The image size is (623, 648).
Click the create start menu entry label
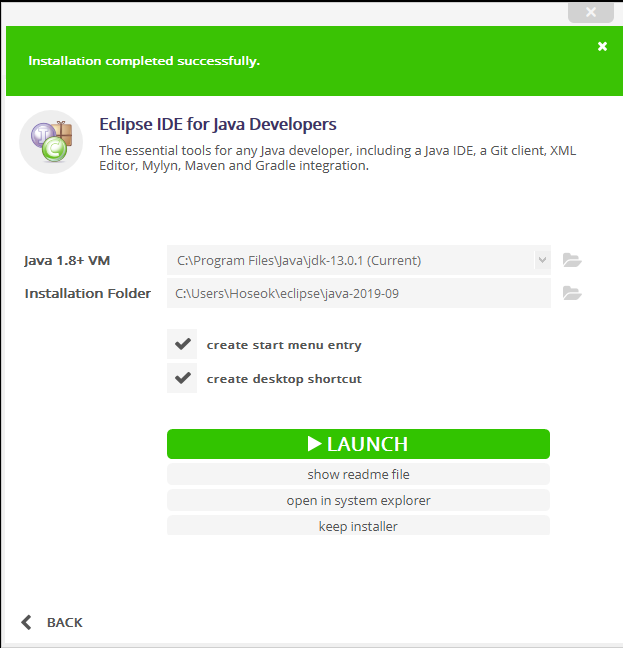[284, 345]
